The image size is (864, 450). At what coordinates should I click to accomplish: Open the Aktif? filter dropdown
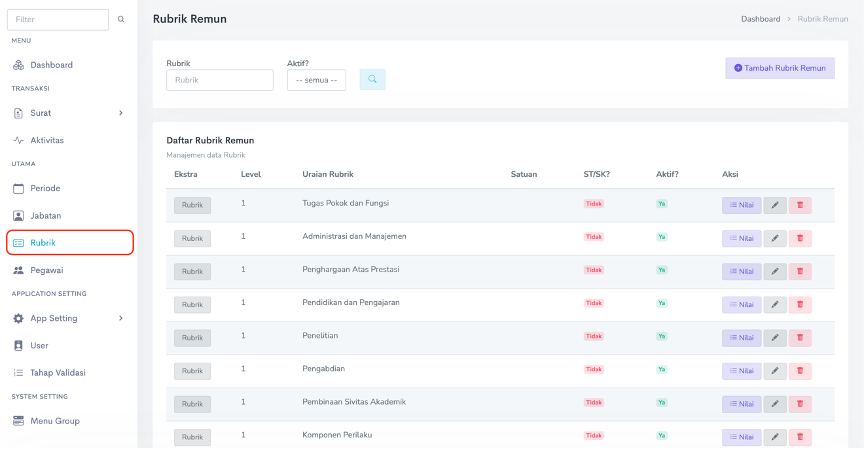pos(316,80)
